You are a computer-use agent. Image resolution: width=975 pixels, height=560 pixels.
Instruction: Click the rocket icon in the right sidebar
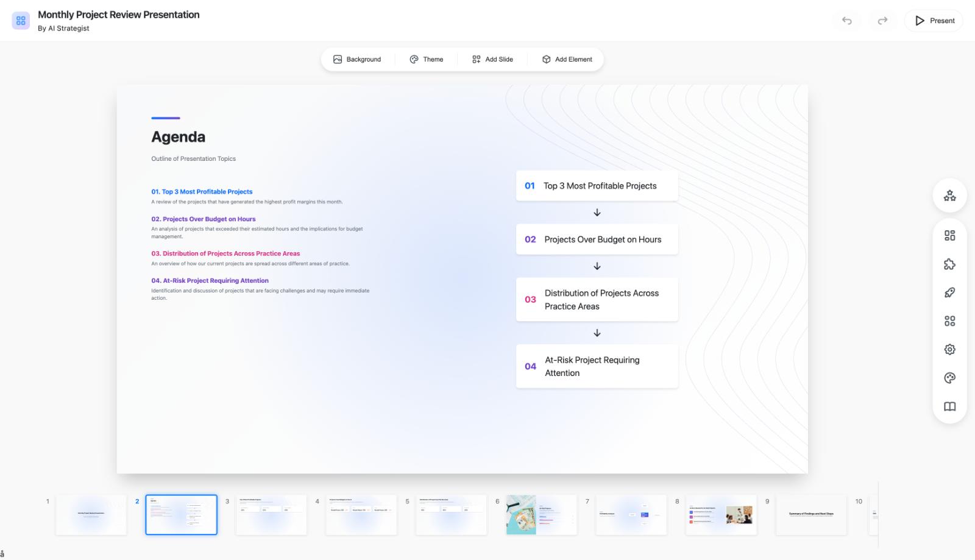(x=949, y=292)
